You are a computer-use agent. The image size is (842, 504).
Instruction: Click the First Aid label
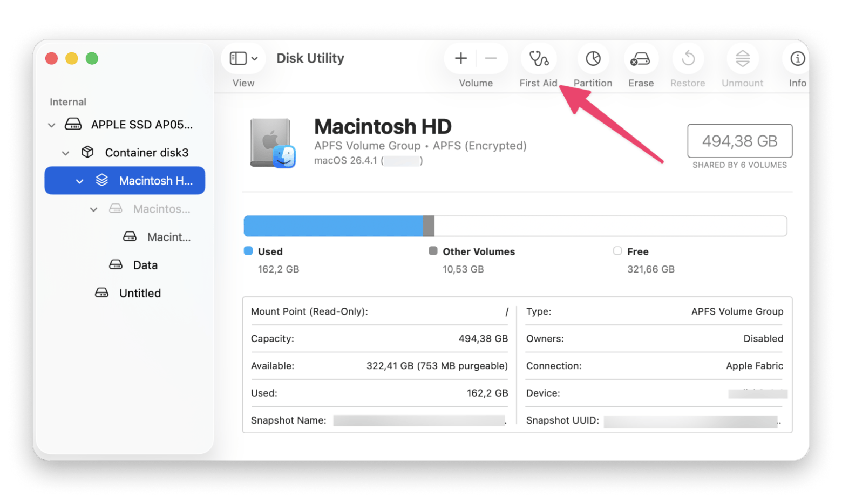[538, 83]
